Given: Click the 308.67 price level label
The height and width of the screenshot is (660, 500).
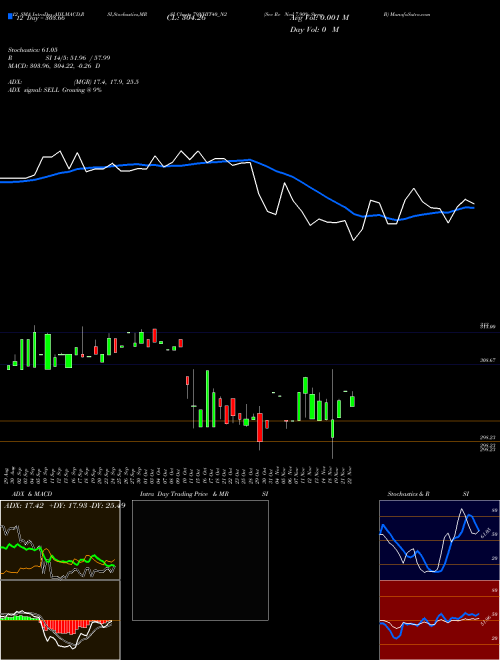Looking at the screenshot, I should point(488,360).
